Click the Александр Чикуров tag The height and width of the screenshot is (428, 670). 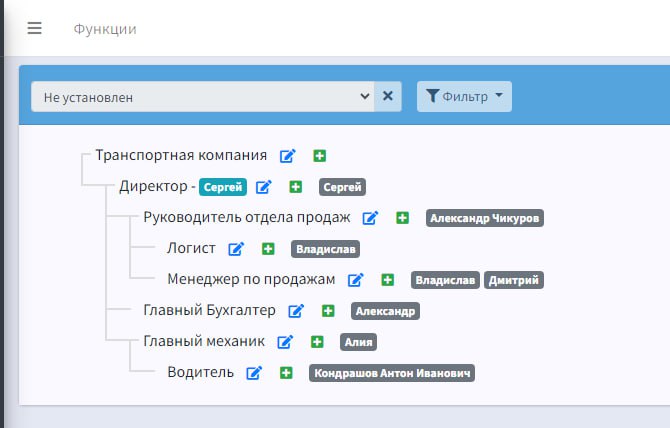click(485, 218)
